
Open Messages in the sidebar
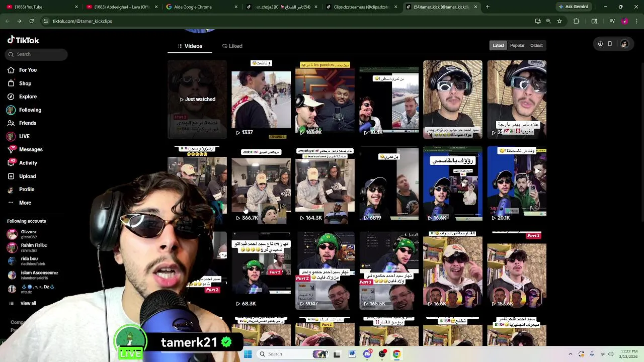pyautogui.click(x=25, y=149)
